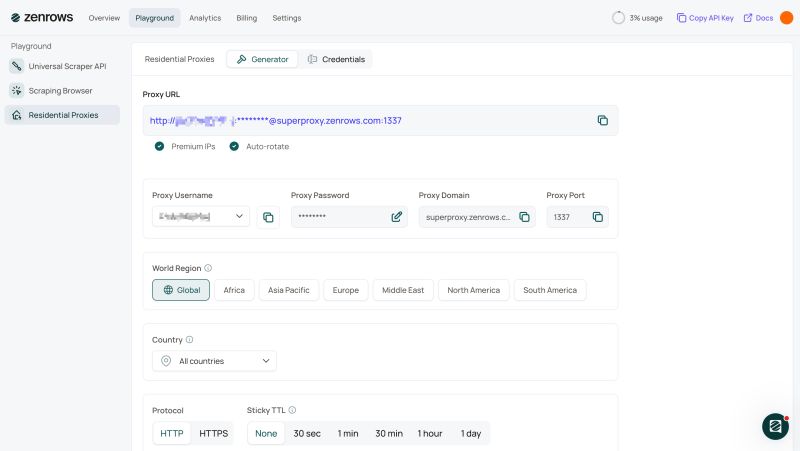Open the chat support widget
Image resolution: width=800 pixels, height=451 pixels.
tap(776, 426)
